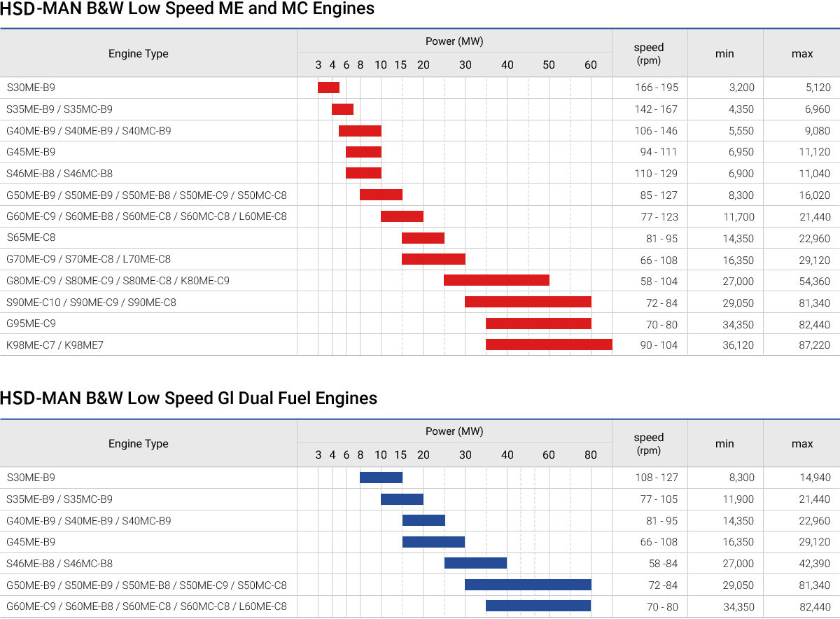Image resolution: width=840 pixels, height=619 pixels.
Task: Click 'G70ME-C9 / S70ME-C8 / L70ME-C8' engine type
Action: tap(88, 259)
